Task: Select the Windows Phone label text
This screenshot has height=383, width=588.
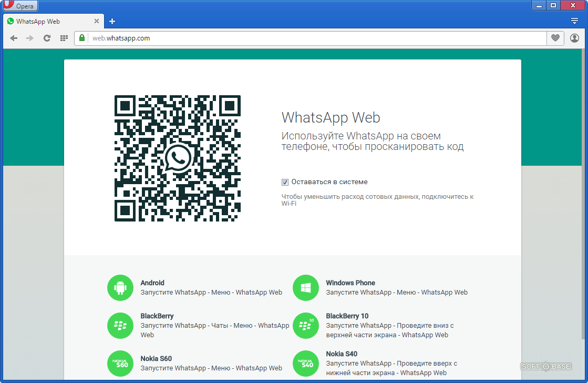Action: [x=350, y=283]
